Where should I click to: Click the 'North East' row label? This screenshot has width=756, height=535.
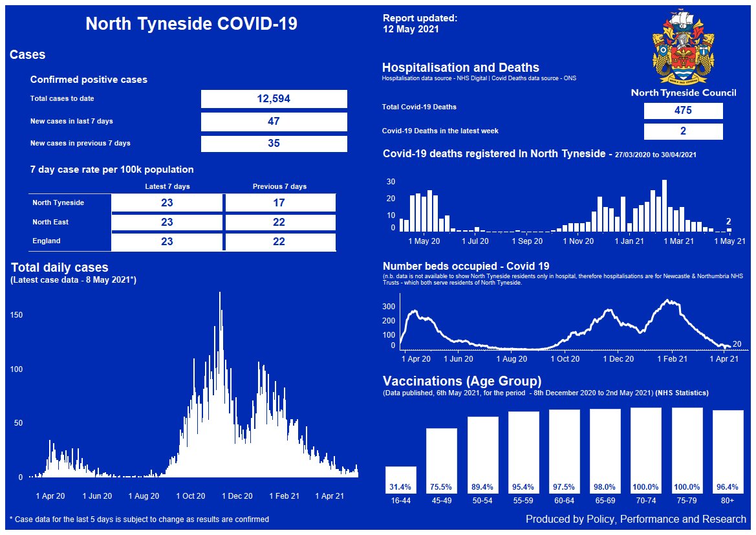coord(50,222)
